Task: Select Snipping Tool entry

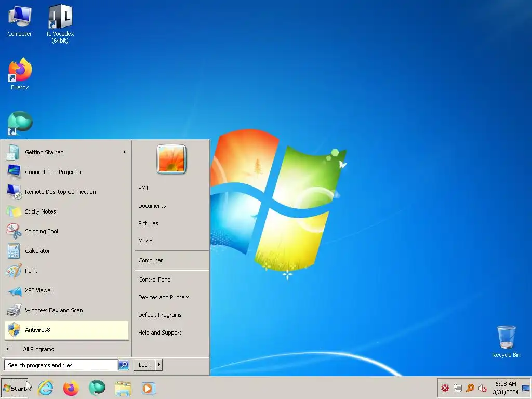Action: tap(66, 231)
